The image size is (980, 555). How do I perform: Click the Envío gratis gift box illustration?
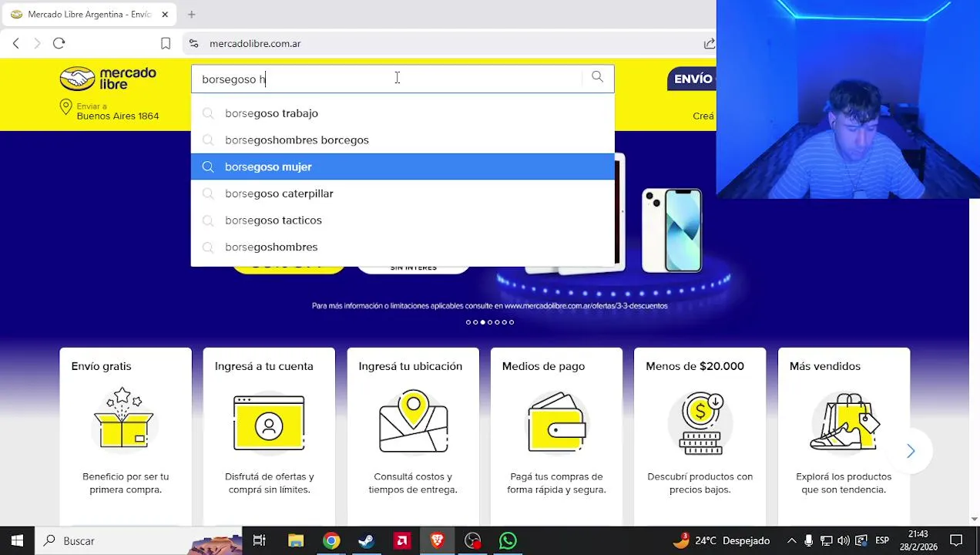click(x=123, y=419)
